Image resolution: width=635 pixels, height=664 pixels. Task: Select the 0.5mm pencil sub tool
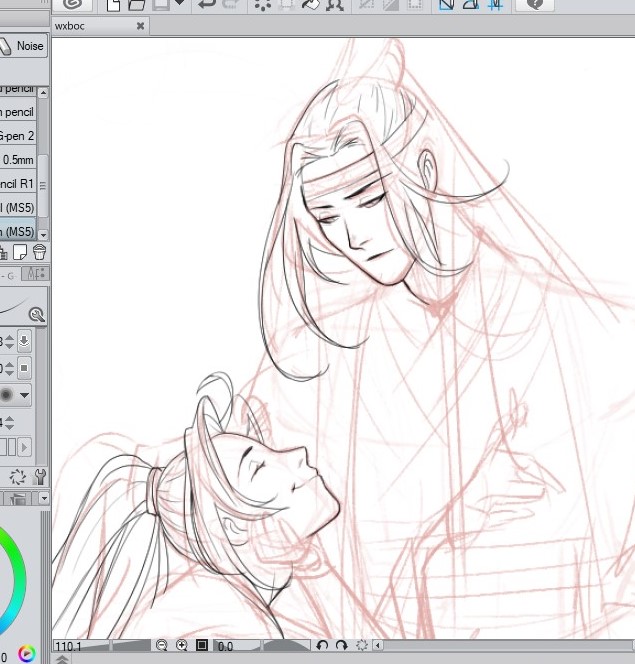click(18, 160)
